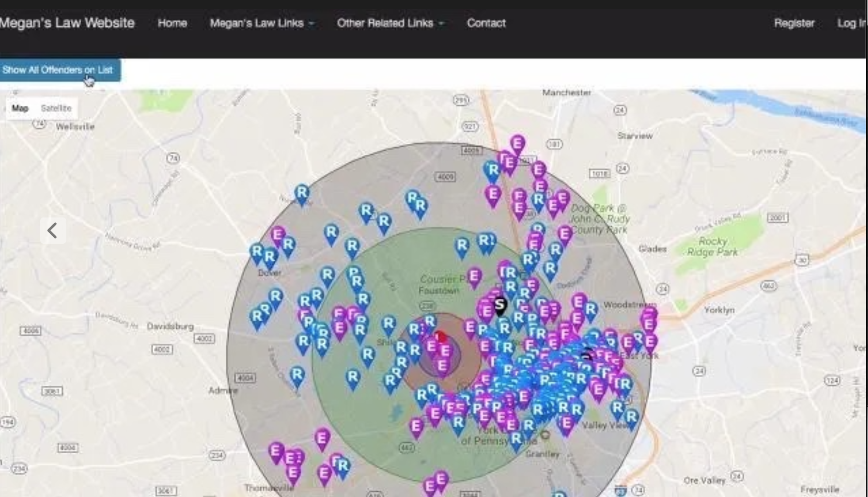This screenshot has height=497, width=868.
Task: Select the topmost purple E pin near Manchester
Action: click(517, 145)
